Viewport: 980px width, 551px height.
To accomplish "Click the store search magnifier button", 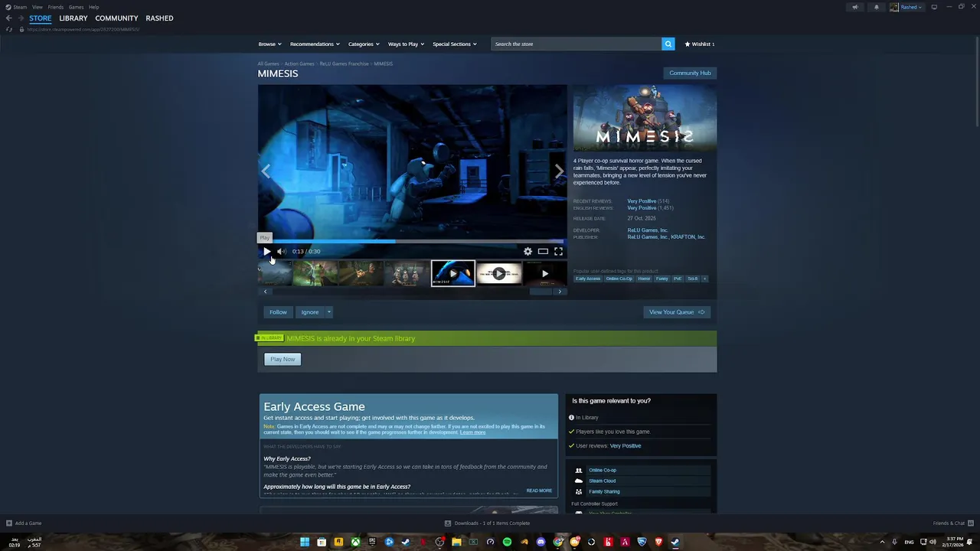I will [x=668, y=44].
